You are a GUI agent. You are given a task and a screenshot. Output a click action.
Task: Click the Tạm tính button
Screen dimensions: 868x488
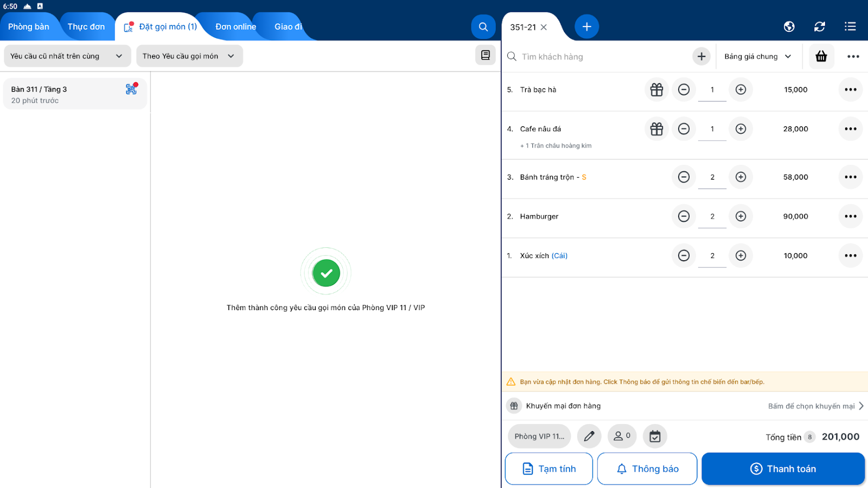tap(549, 468)
